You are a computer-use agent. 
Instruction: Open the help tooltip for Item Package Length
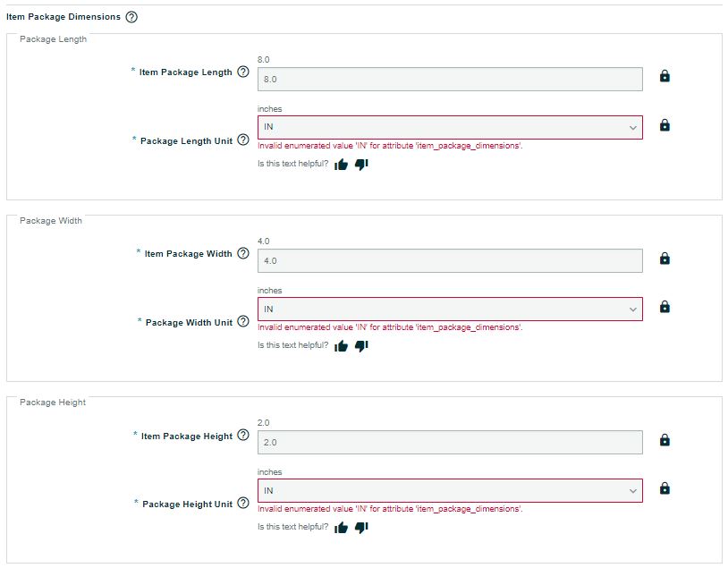click(243, 72)
